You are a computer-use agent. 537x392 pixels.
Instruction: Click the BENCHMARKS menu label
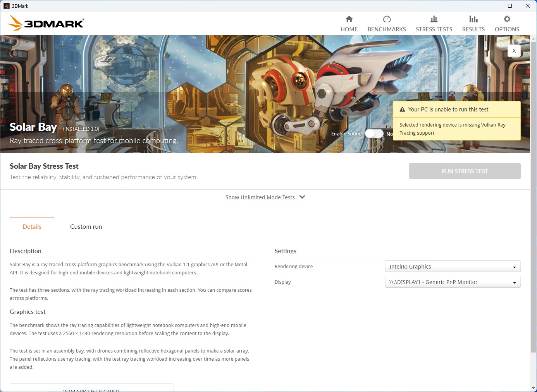click(x=387, y=29)
